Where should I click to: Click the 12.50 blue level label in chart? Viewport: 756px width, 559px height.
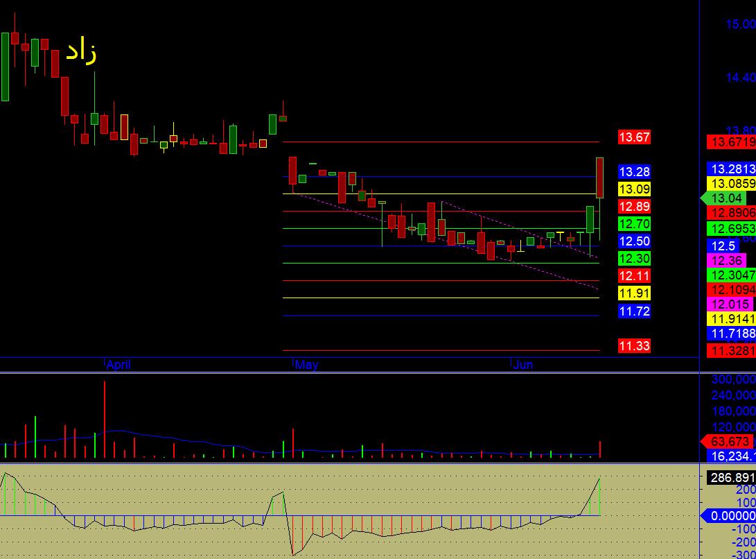[x=634, y=241]
